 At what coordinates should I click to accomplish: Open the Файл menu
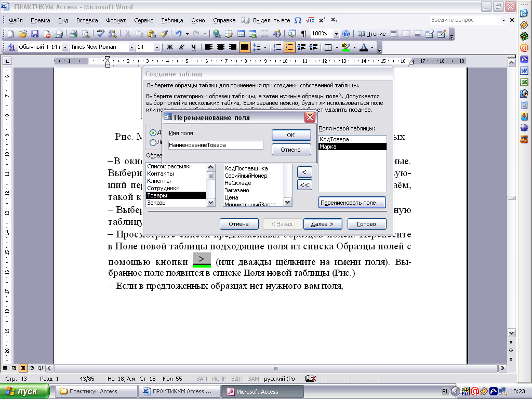point(16,20)
